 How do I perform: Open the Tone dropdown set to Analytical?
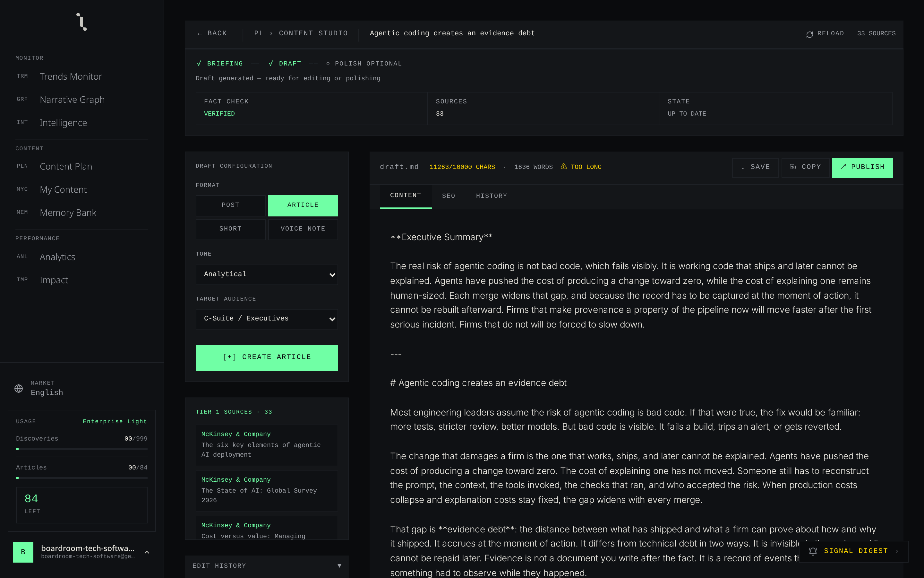pos(267,275)
